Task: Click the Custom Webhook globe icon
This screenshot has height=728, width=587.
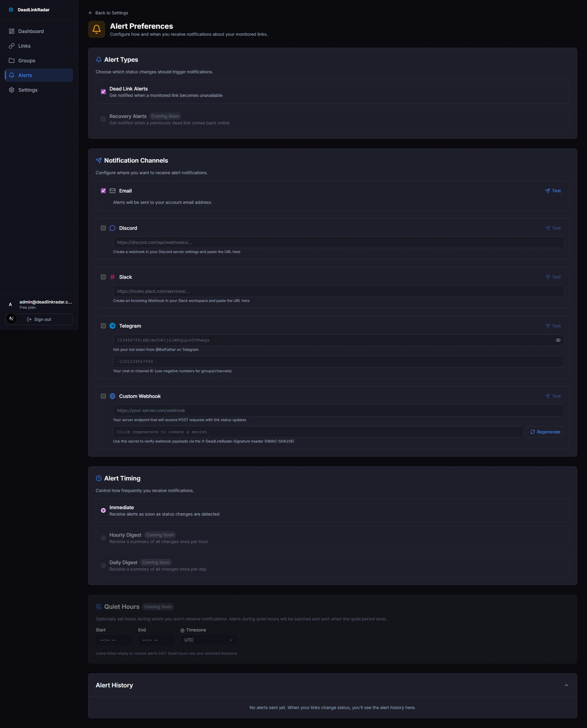Action: point(113,396)
